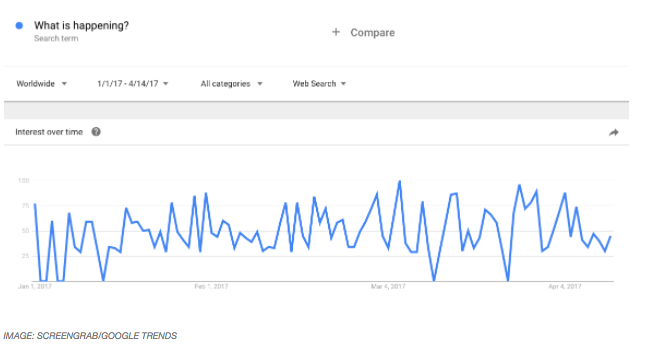Click the Apr 4, 2017 axis label

point(565,286)
